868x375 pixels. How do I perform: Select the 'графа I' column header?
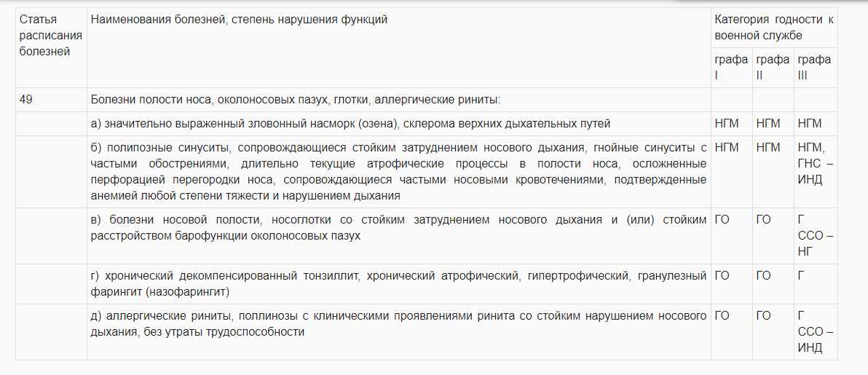point(731,68)
